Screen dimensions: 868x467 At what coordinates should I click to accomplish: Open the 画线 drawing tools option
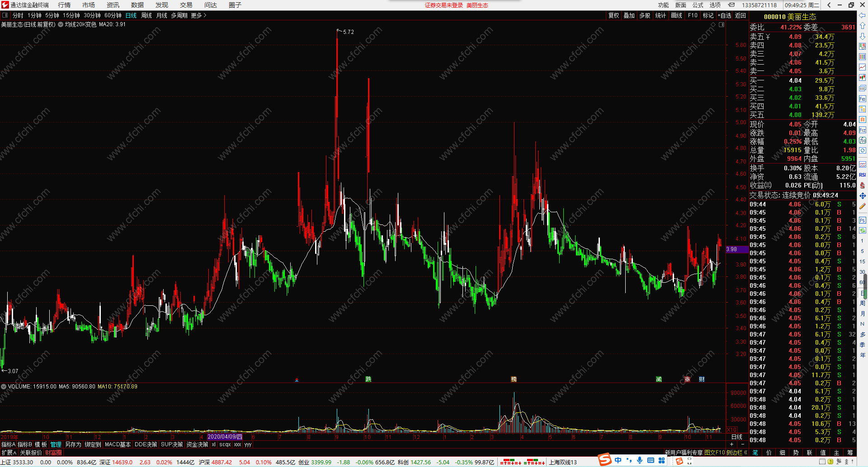(x=677, y=15)
